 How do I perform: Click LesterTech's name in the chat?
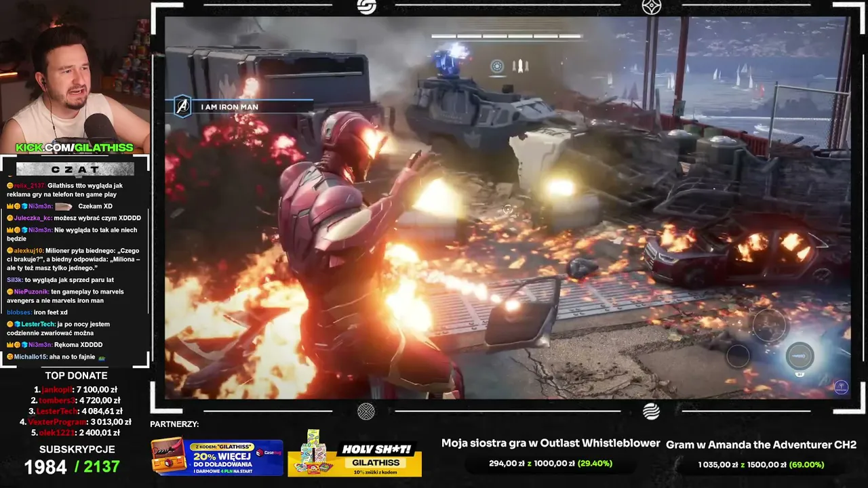coord(39,325)
